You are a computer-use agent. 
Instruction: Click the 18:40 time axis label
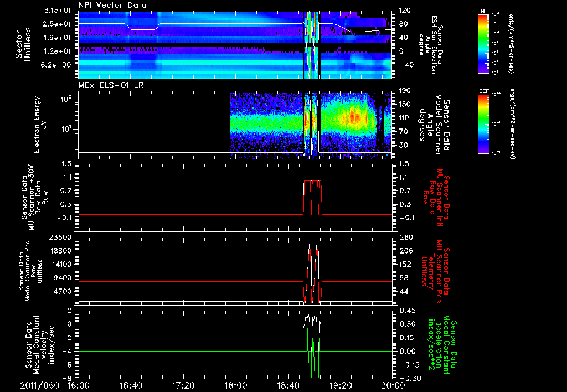click(x=288, y=385)
